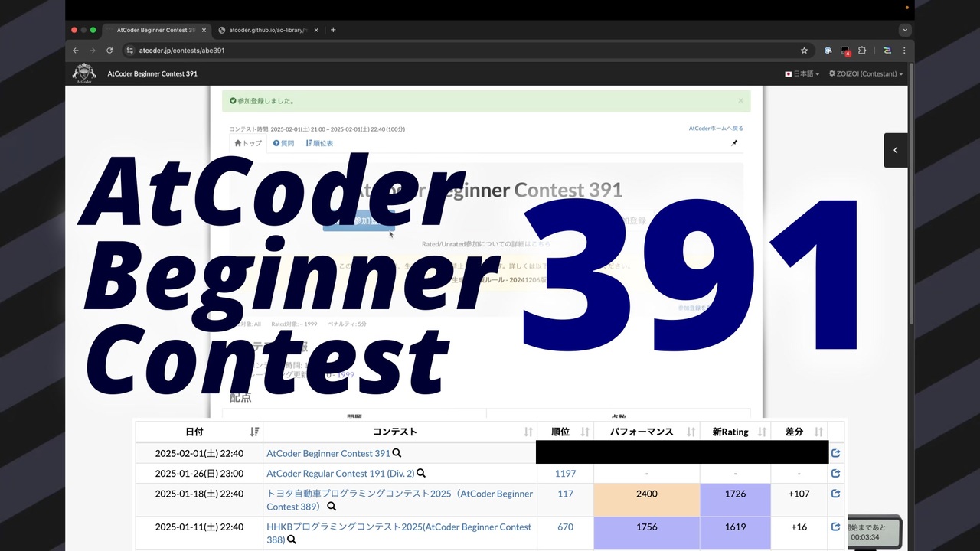Click the AtCoder logo in the navbar
980x551 pixels.
coord(83,73)
